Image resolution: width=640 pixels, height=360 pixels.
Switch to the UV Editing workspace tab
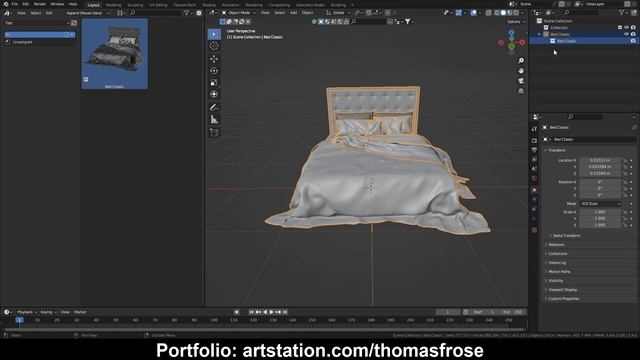click(158, 5)
